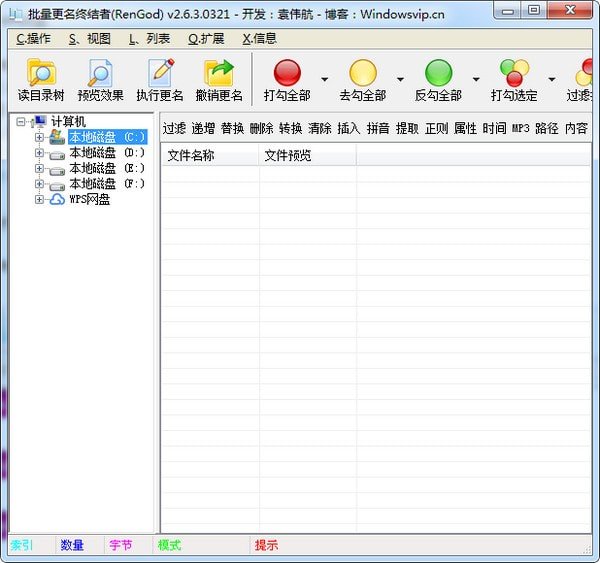Click the green 反勾全部 invert icon
The image size is (600, 563).
[x=438, y=73]
